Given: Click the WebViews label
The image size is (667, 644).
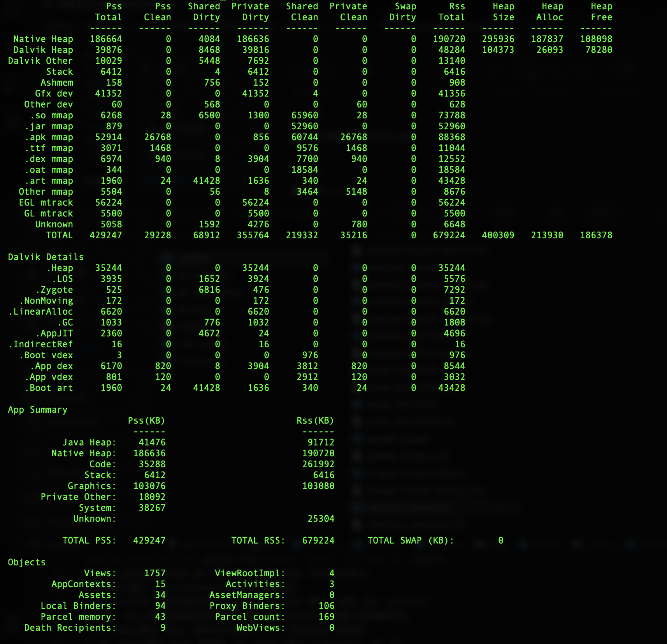Looking at the screenshot, I should click(261, 628).
